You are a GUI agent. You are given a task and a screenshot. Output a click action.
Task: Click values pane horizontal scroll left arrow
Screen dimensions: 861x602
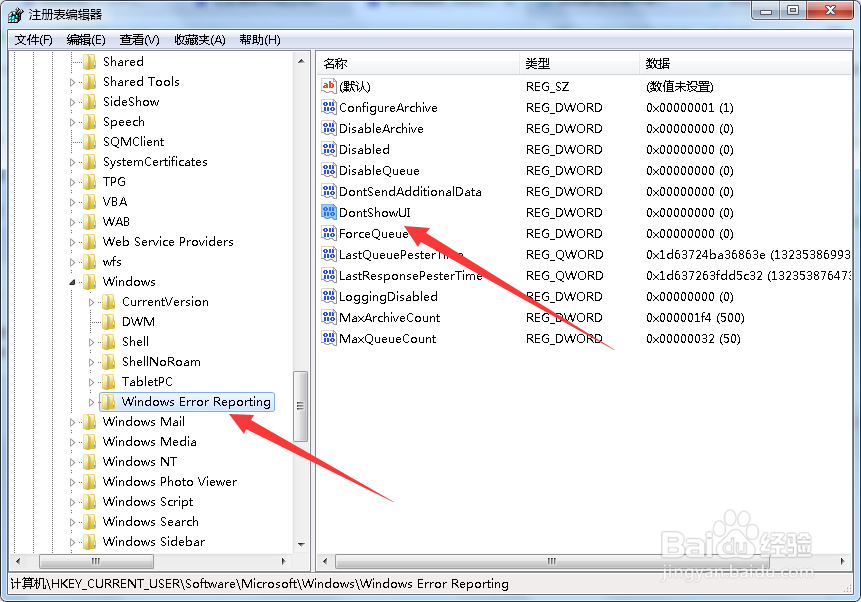[x=325, y=561]
